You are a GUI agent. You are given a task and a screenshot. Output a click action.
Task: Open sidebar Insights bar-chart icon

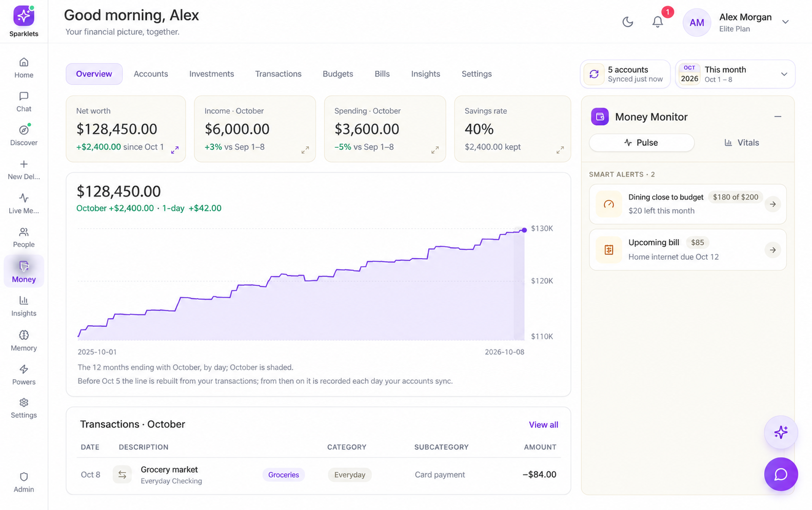point(24,300)
